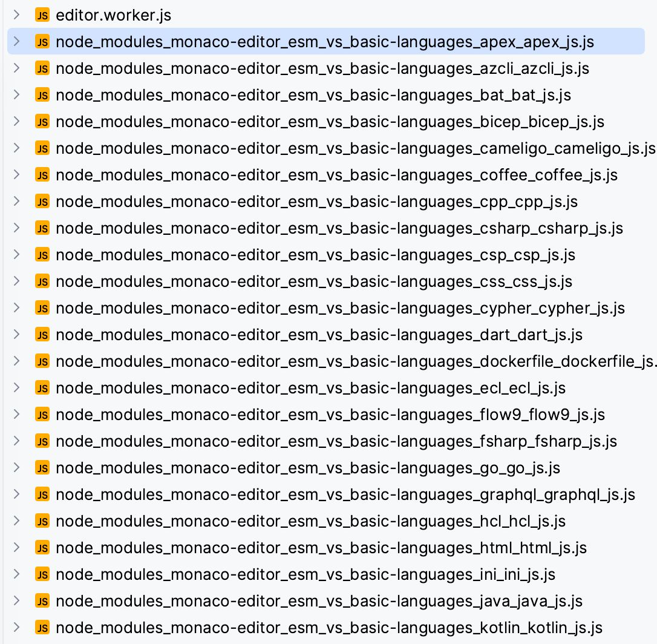
Task: Select file name ending hcl_hcl_js.js
Action: (310, 521)
